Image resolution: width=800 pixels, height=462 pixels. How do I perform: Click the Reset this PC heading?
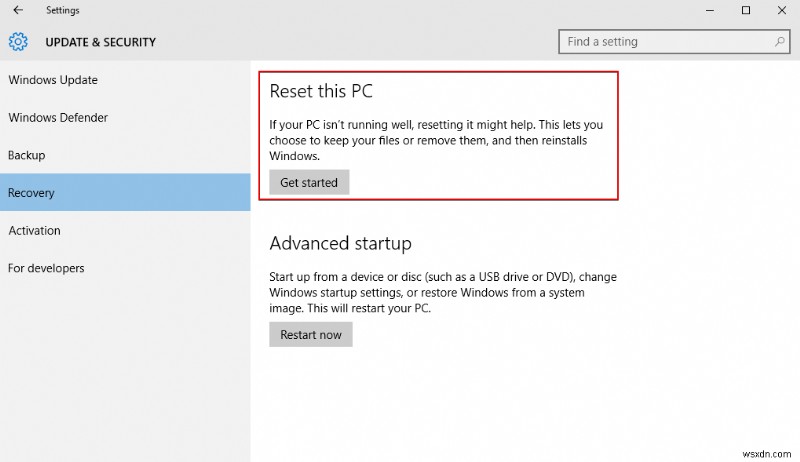pos(321,91)
